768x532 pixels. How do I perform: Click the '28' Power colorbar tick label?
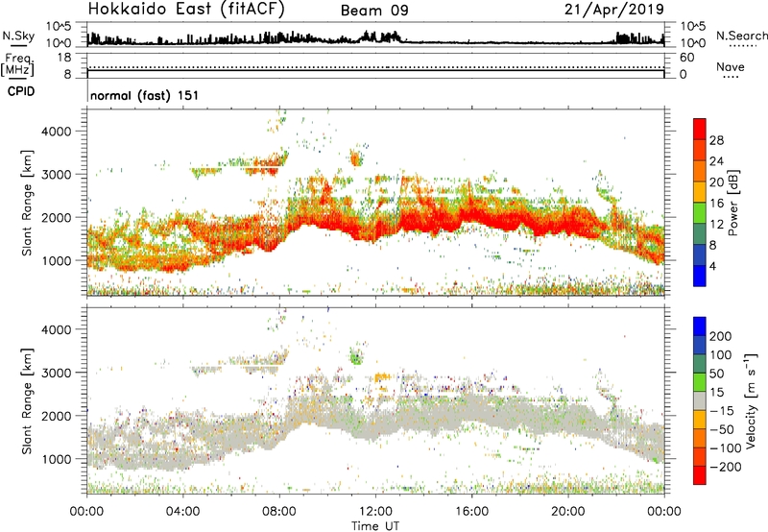coord(716,140)
